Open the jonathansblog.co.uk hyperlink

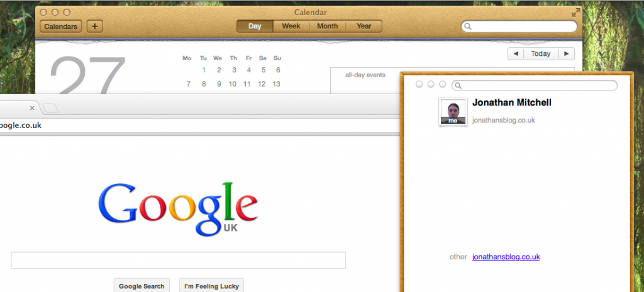(x=506, y=257)
